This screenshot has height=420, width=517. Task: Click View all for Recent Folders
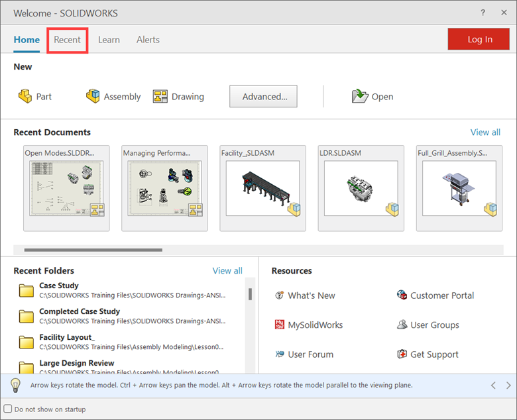pyautogui.click(x=227, y=271)
